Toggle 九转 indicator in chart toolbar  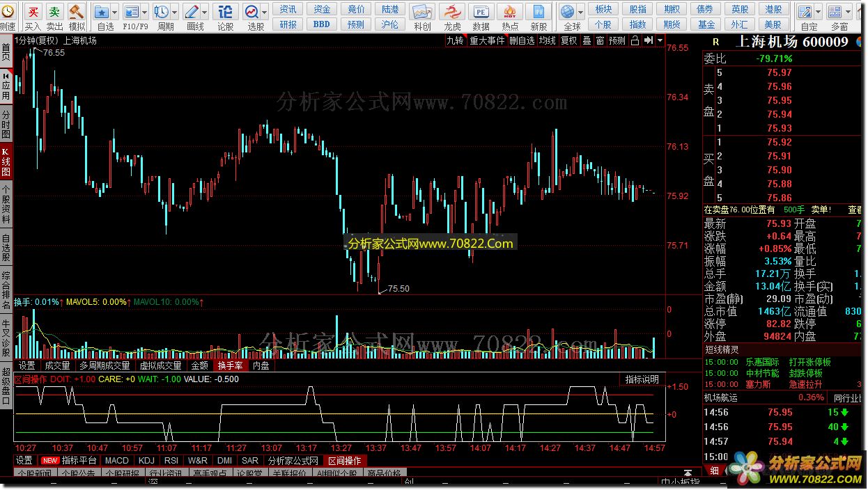click(x=455, y=40)
